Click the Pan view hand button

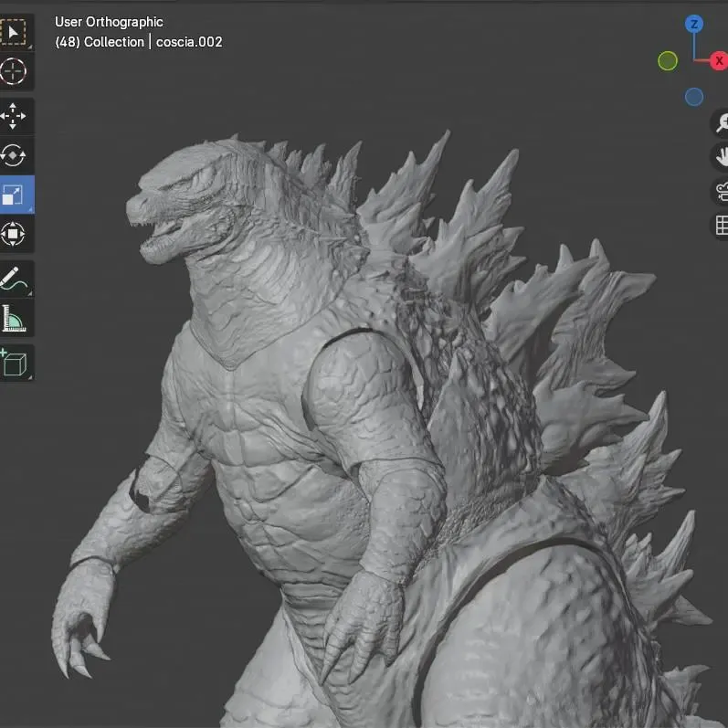[x=721, y=157]
